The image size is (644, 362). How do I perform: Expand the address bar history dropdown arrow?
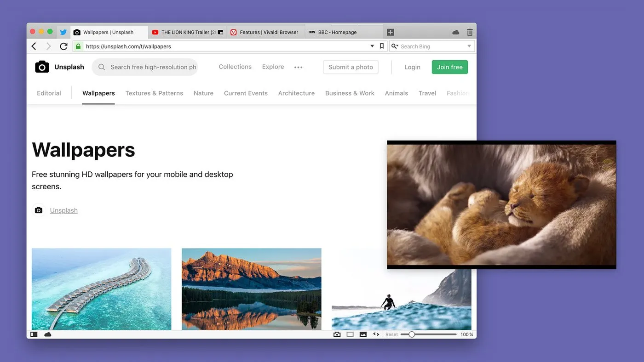pos(372,46)
